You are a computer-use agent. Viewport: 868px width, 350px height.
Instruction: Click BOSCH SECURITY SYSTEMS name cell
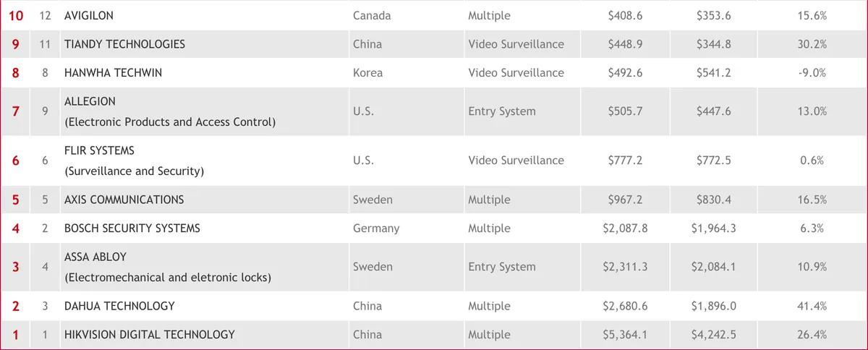[x=132, y=229]
